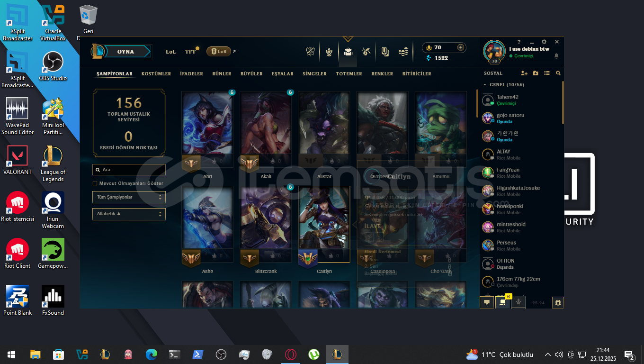Click friend 'HigashkataJosuke' in the social list
This screenshot has height=364, width=644.
(x=520, y=191)
